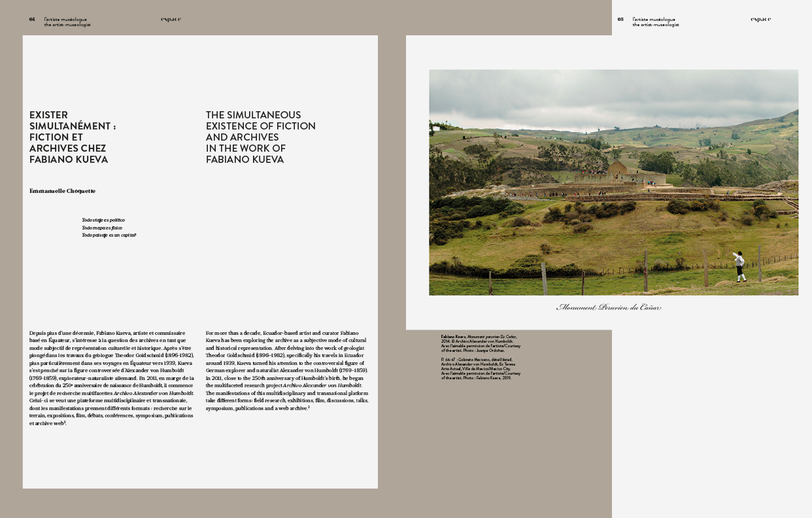Click the espace logo on page 65
Screen dimensions: 812x518
[x=760, y=20]
